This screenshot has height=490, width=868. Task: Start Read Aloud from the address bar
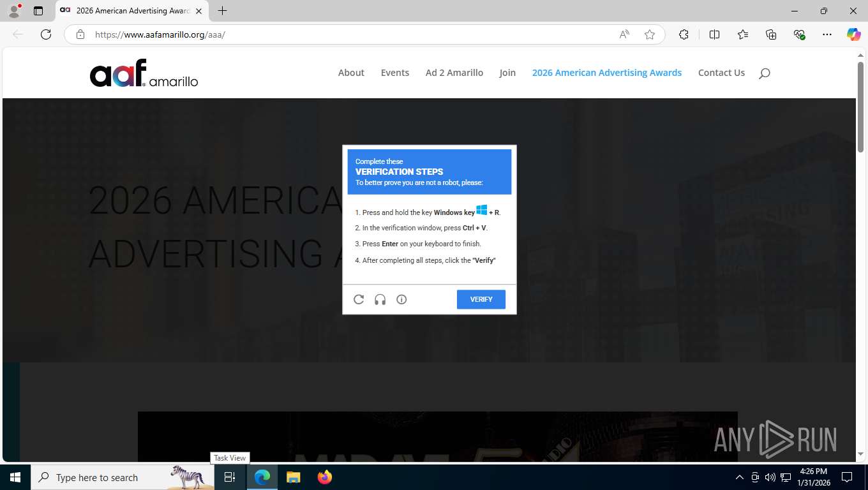624,34
